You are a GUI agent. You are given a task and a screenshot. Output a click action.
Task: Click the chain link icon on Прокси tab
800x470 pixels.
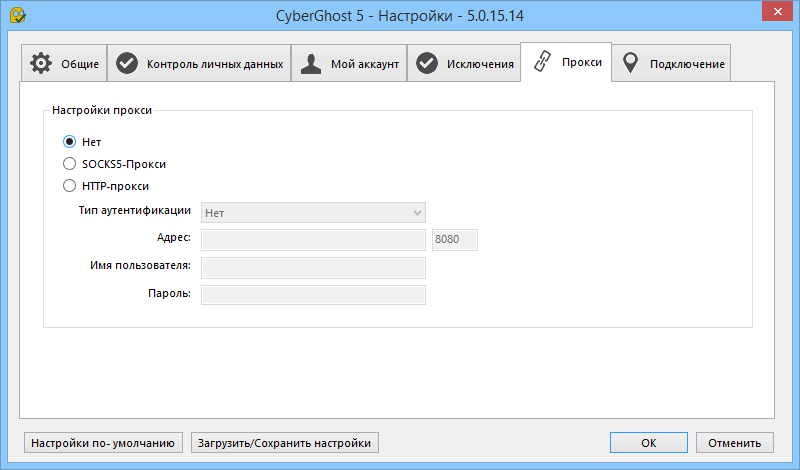click(x=541, y=62)
